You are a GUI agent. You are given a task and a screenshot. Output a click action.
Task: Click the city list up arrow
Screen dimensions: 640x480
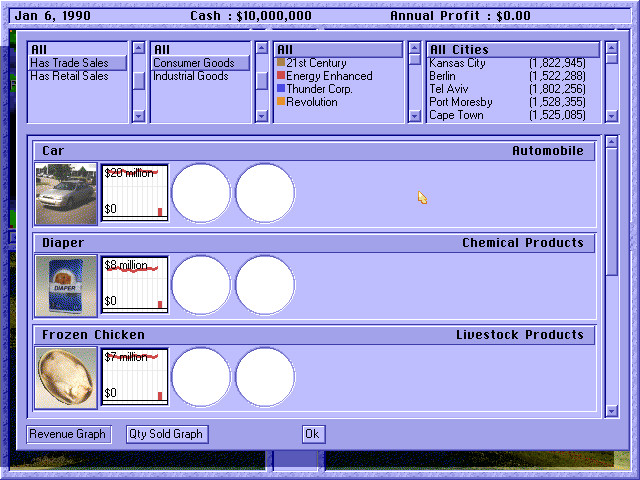pos(611,48)
